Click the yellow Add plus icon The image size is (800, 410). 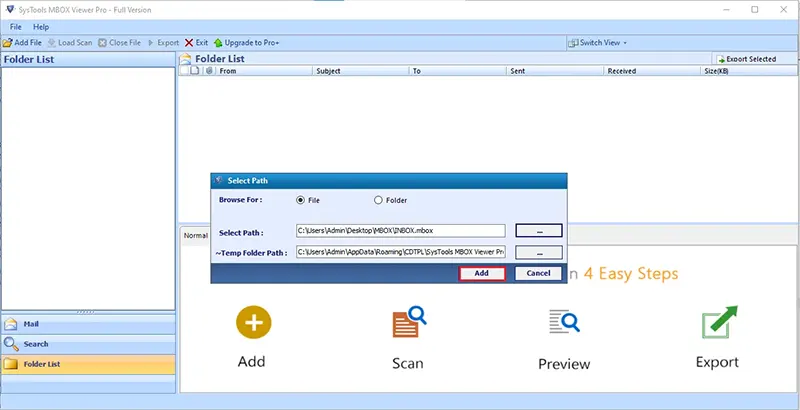(254, 322)
